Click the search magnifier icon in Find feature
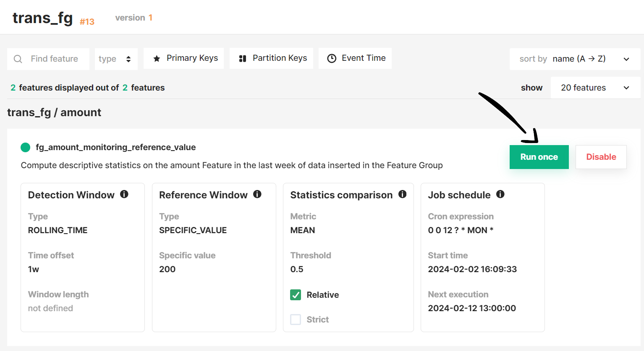 click(18, 59)
